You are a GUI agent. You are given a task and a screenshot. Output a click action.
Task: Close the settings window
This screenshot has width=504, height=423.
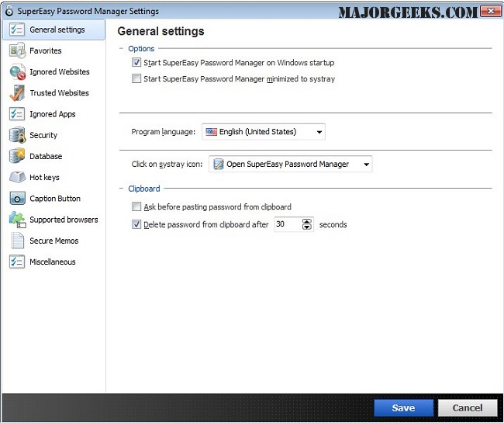click(x=490, y=12)
